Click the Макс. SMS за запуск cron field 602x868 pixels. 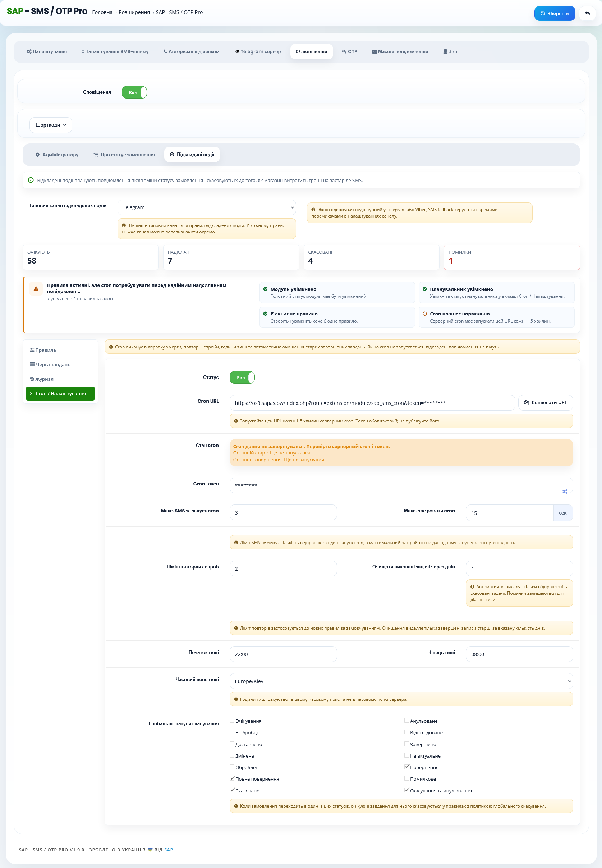coord(283,512)
